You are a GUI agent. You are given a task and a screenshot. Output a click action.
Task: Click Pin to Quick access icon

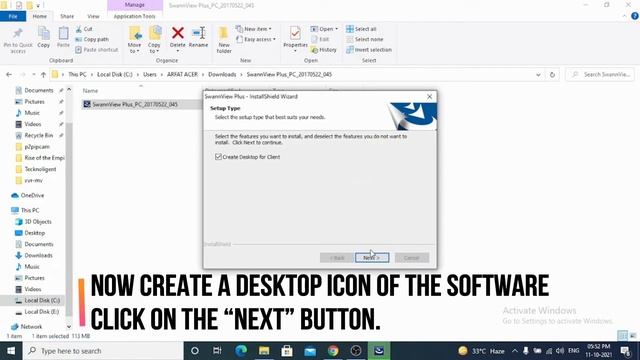pos(18,33)
